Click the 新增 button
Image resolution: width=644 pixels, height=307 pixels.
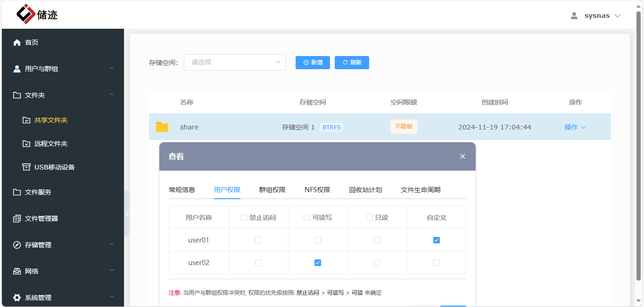point(313,62)
